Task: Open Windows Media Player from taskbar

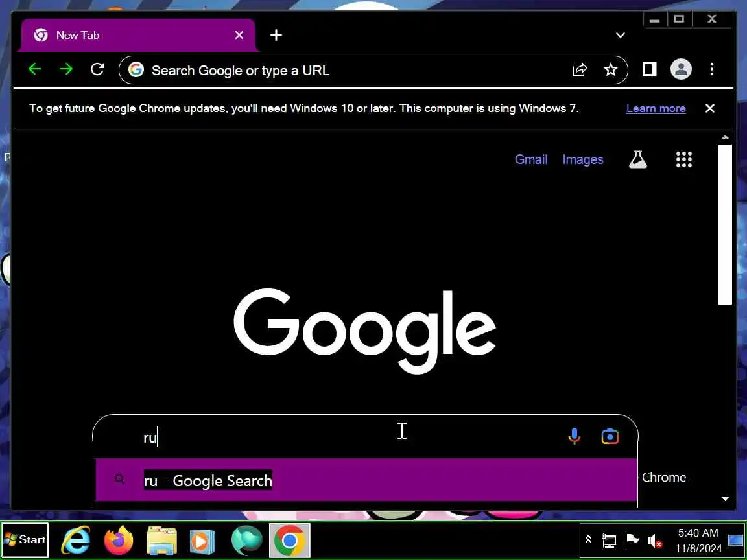Action: pos(202,541)
